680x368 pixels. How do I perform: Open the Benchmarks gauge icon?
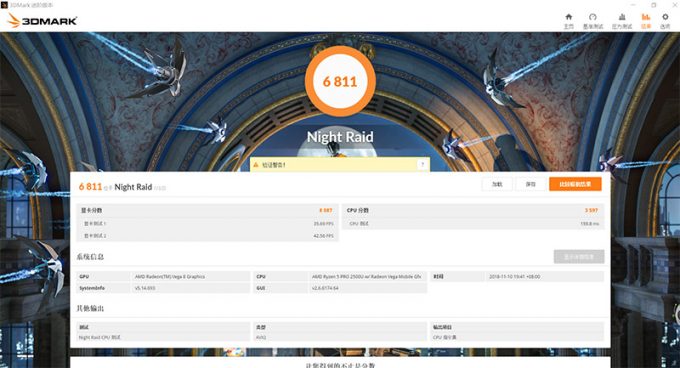click(x=593, y=17)
